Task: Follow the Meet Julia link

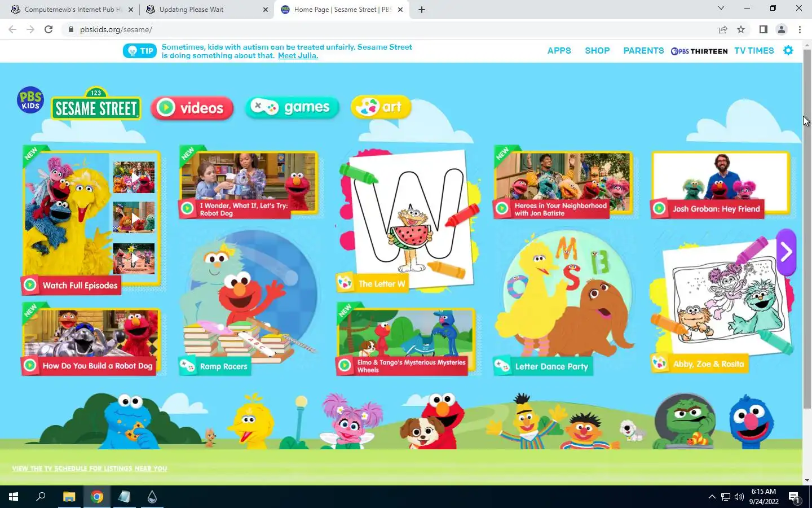Action: coord(298,55)
